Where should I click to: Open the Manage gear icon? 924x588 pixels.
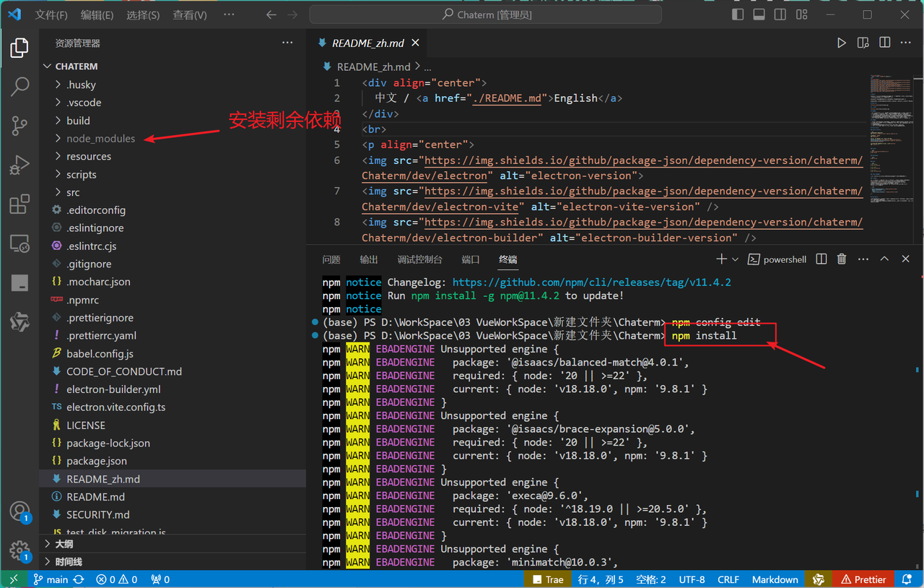click(19, 551)
